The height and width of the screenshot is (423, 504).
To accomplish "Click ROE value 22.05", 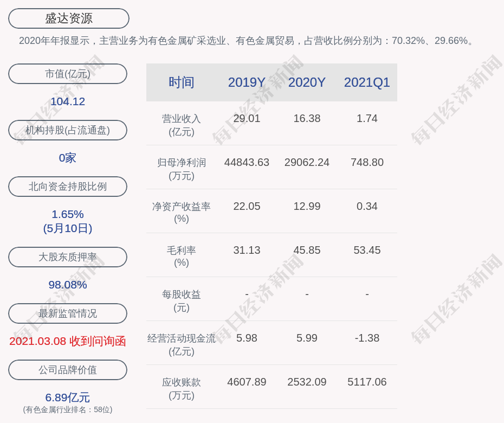I will click(247, 206).
